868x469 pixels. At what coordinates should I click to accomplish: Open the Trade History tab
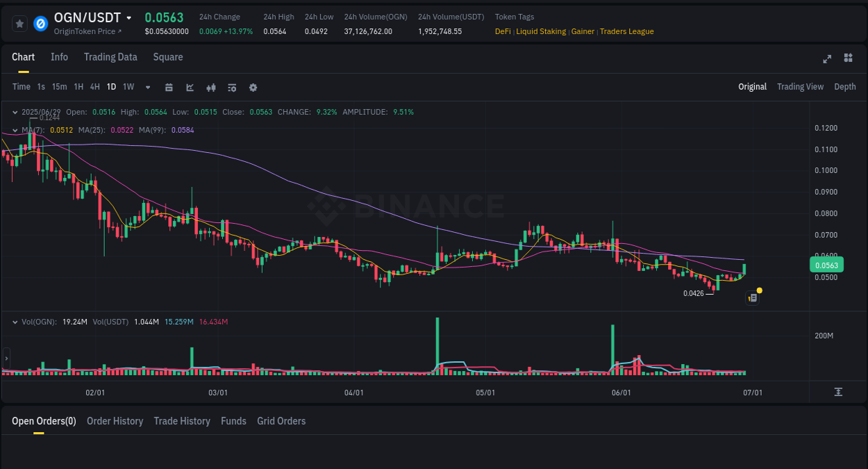pos(182,421)
